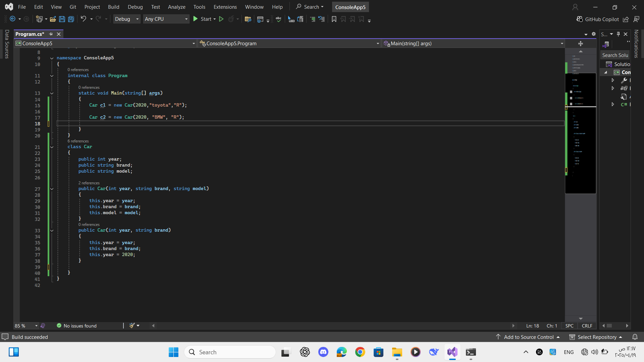Collapse the three-parameter Car constructor region
The height and width of the screenshot is (362, 644).
(x=52, y=189)
